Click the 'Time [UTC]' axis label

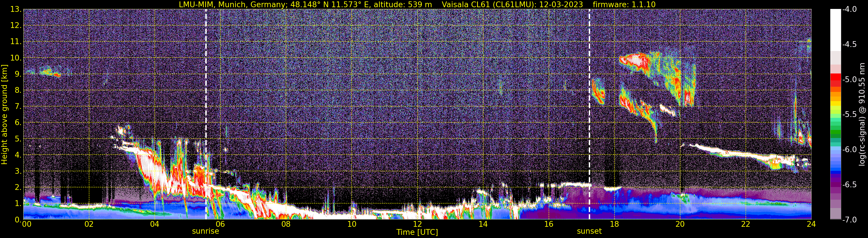pos(417,232)
